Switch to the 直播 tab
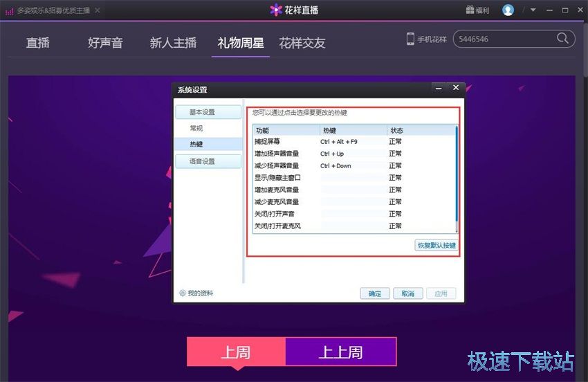The width and height of the screenshot is (588, 382). 38,43
